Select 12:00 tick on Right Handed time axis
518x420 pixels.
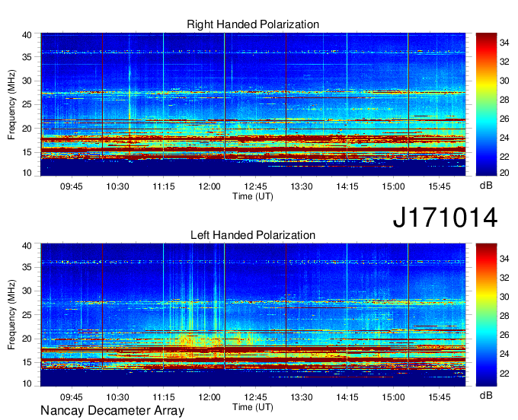(x=209, y=186)
